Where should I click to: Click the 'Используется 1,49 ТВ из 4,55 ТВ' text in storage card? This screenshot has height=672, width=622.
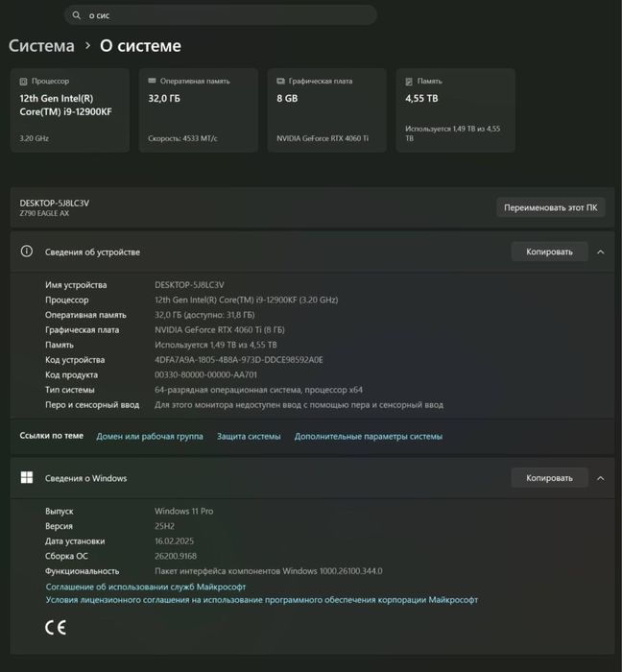click(x=453, y=133)
